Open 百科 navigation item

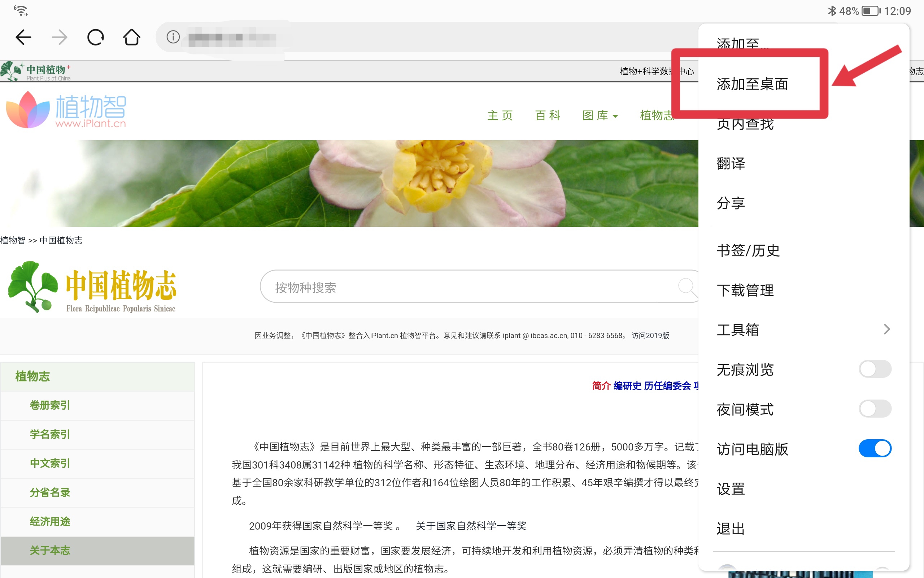(548, 115)
